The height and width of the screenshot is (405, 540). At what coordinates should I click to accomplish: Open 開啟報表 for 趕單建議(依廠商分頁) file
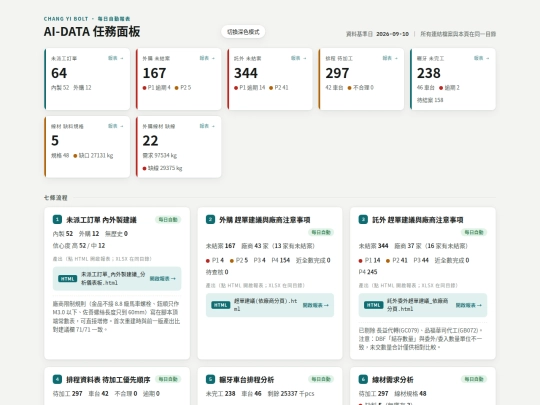click(x=316, y=305)
